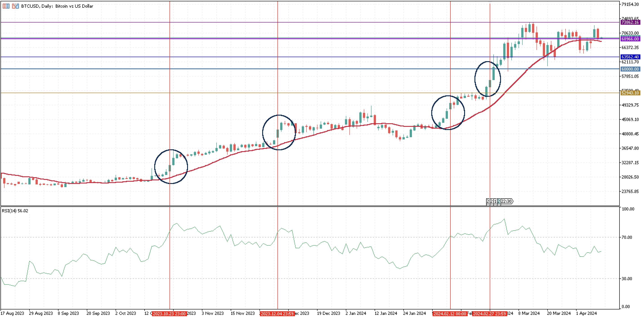Click the 60000.00 horizontal level label

(x=630, y=69)
